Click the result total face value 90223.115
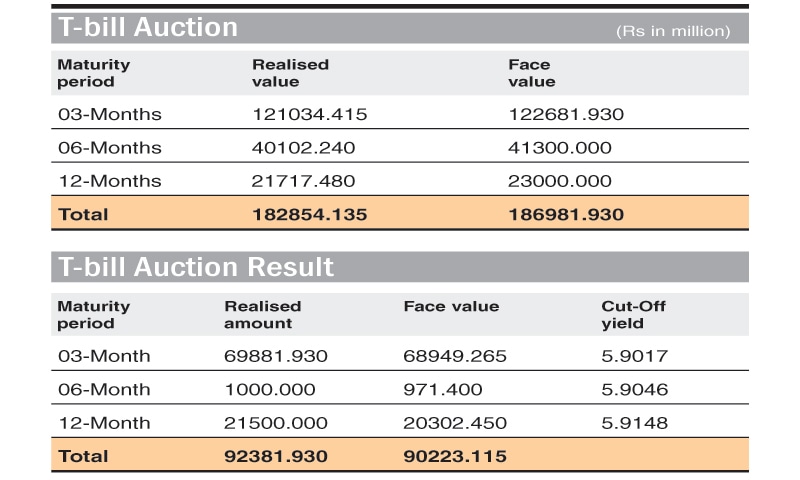Image resolution: width=800 pixels, height=480 pixels. [x=455, y=456]
